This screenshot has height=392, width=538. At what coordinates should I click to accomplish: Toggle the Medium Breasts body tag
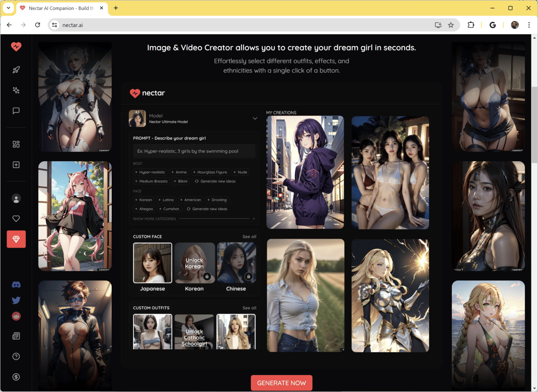click(151, 181)
